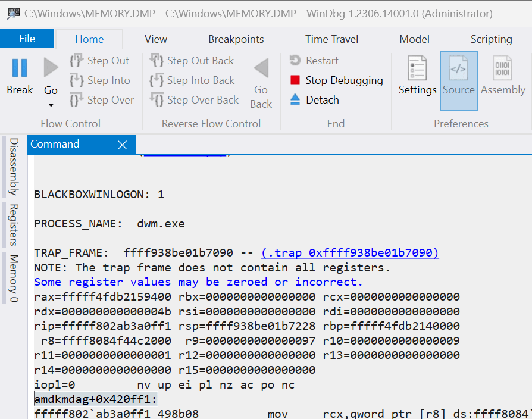The height and width of the screenshot is (419, 532).
Task: Open the Scripting ribbon tab
Action: (492, 39)
